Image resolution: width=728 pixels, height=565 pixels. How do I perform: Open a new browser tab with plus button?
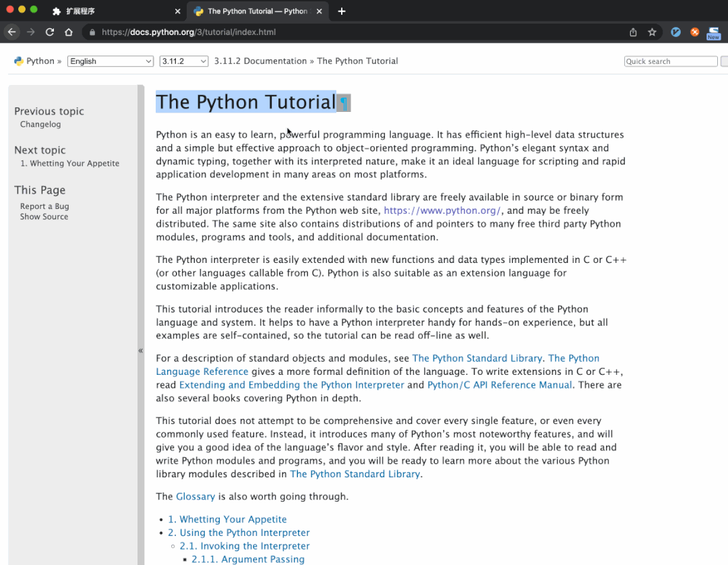coord(342,11)
